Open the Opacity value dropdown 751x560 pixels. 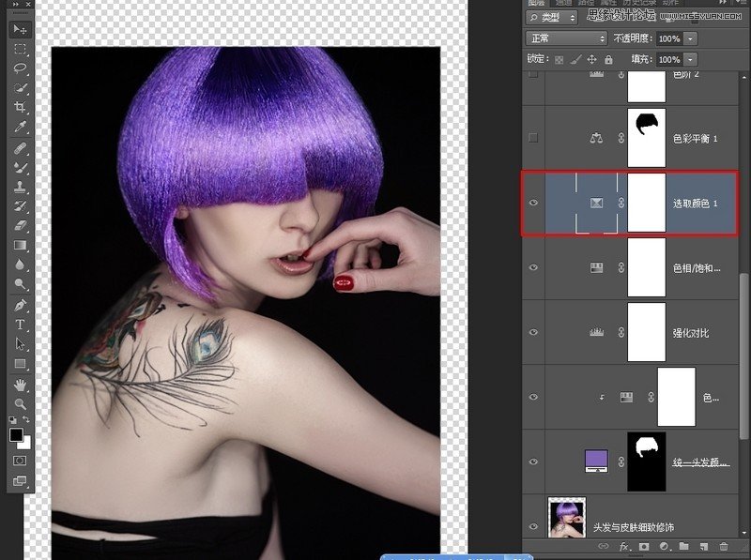(689, 38)
